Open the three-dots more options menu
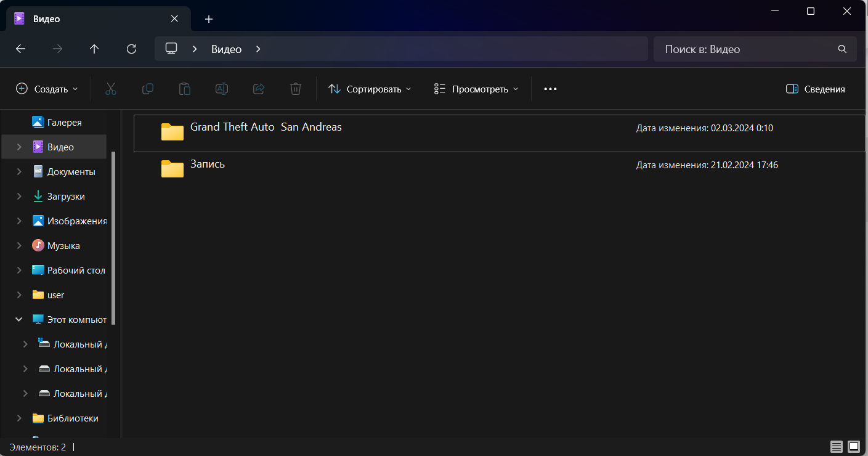868x456 pixels. tap(550, 89)
